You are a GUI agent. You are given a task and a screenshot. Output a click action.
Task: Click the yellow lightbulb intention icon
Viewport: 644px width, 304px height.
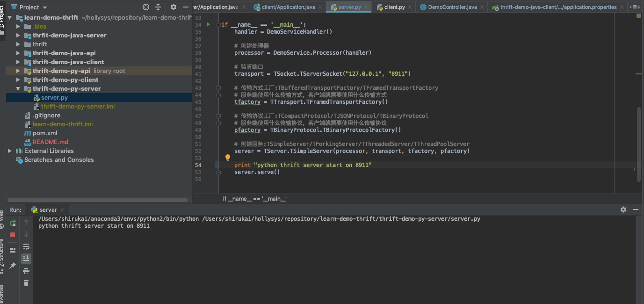[x=228, y=158]
